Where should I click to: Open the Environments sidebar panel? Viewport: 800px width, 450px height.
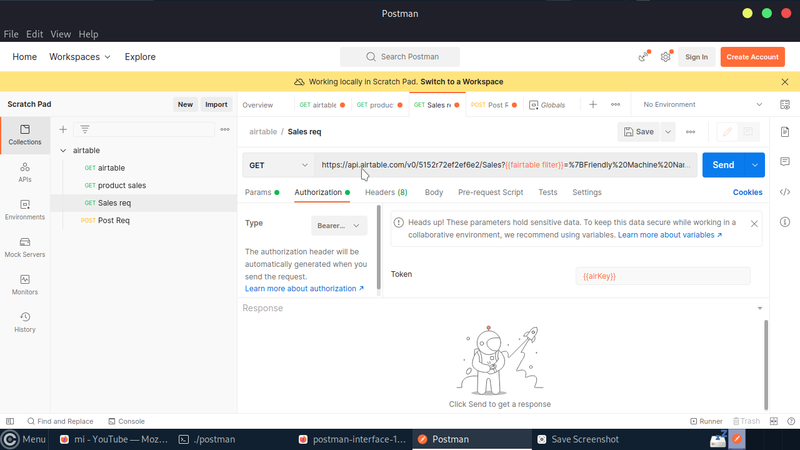[24, 210]
